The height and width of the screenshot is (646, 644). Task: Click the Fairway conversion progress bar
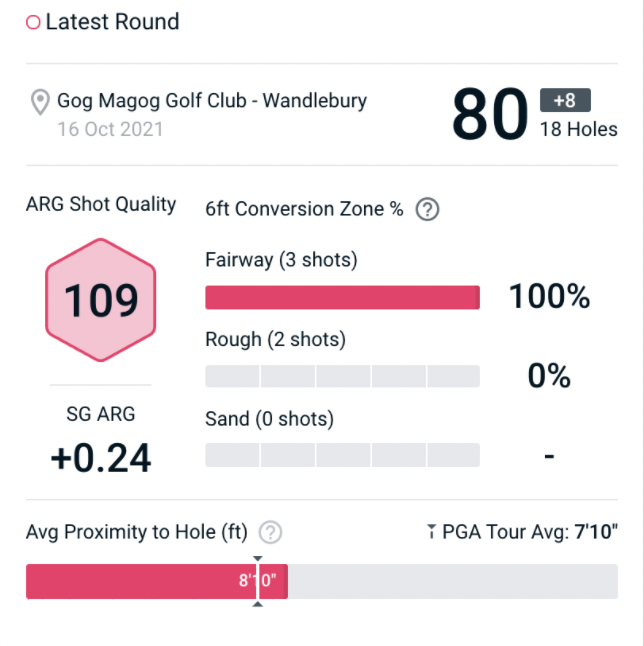coord(342,298)
